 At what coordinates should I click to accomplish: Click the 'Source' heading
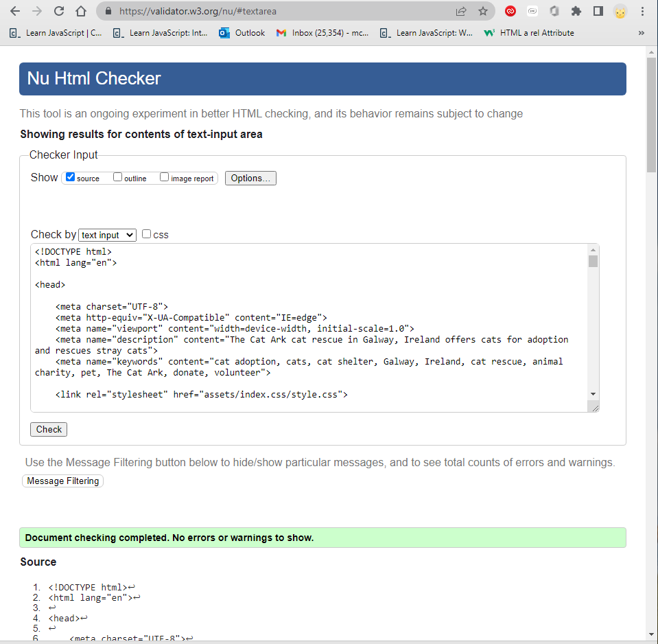[x=38, y=562]
